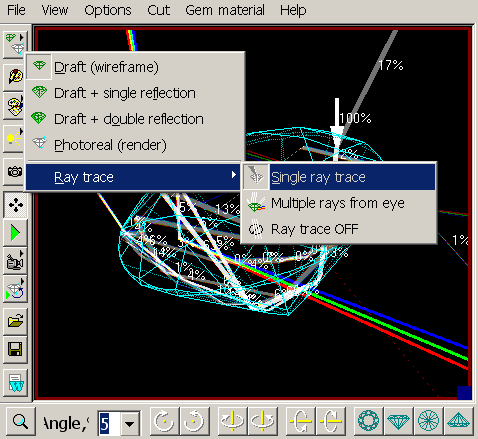The image size is (478, 439).
Task: Select the pan/move arrows tool
Action: click(15, 205)
